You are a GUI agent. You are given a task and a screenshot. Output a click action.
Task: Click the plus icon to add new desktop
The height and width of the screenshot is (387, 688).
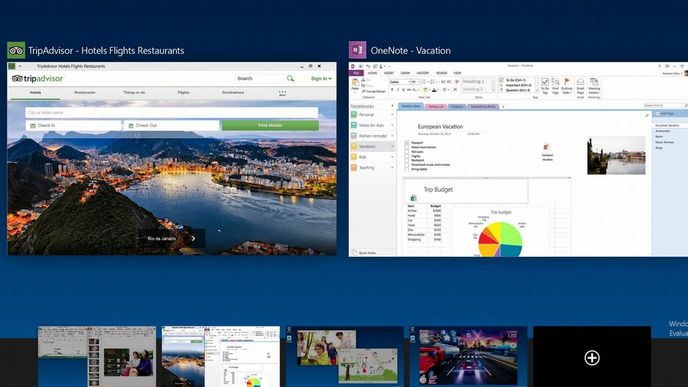pyautogui.click(x=592, y=358)
